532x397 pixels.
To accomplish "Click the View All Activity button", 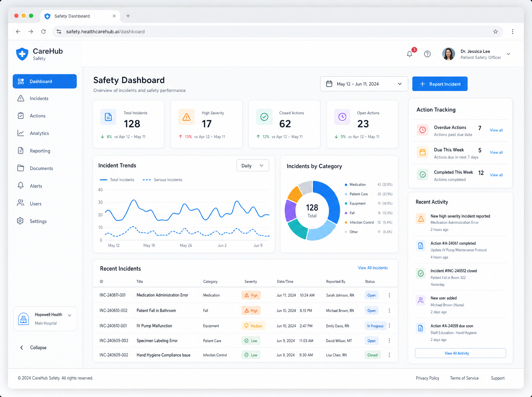I will tap(460, 353).
